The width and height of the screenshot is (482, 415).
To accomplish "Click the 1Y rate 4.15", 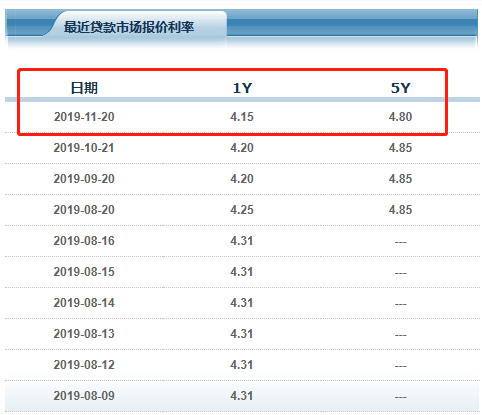I will point(242,117).
